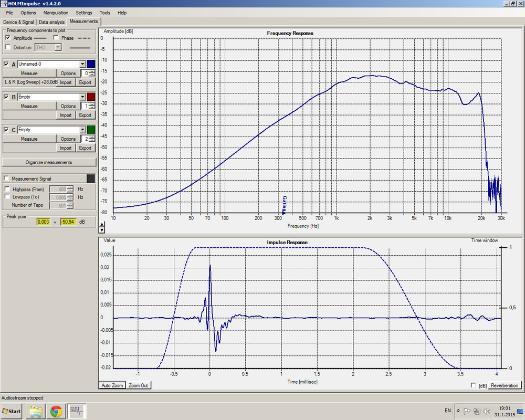The image size is (525, 420).
Task: Expand the measurement C Empty dropdown
Action: (83, 130)
